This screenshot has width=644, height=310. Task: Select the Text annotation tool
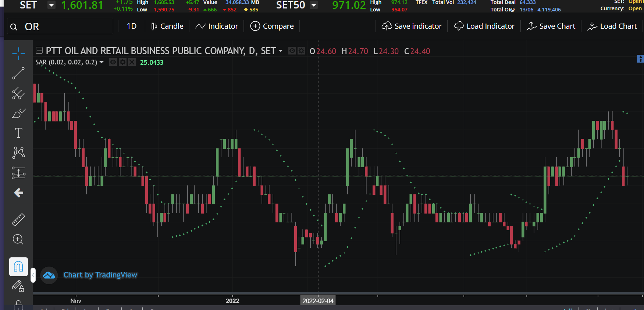pos(18,133)
